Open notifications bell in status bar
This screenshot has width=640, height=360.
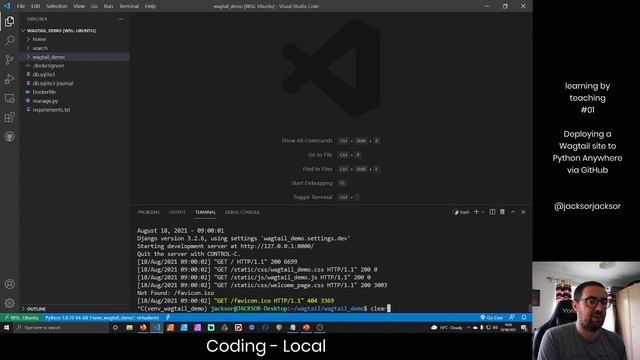tap(524, 318)
